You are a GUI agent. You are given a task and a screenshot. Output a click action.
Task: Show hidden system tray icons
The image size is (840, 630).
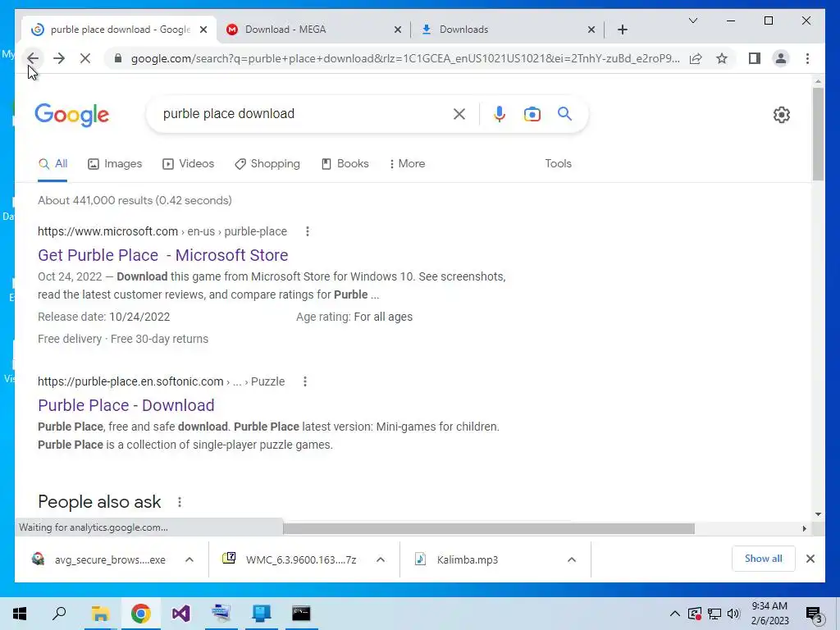click(674, 614)
